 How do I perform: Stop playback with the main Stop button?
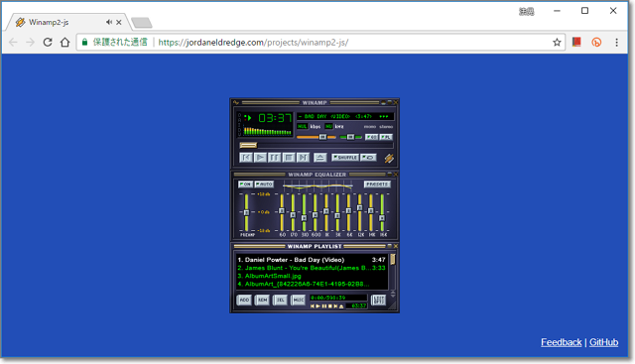pos(289,158)
